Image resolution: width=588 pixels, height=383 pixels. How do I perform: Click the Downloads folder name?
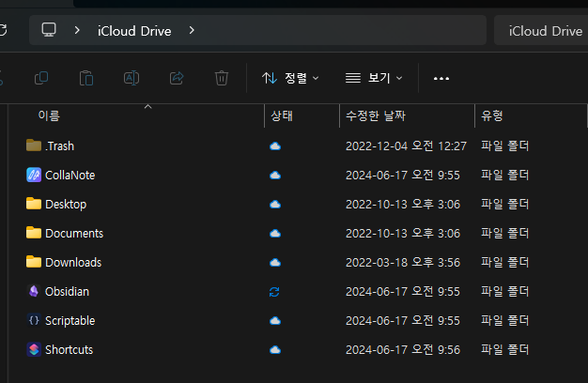[73, 263]
